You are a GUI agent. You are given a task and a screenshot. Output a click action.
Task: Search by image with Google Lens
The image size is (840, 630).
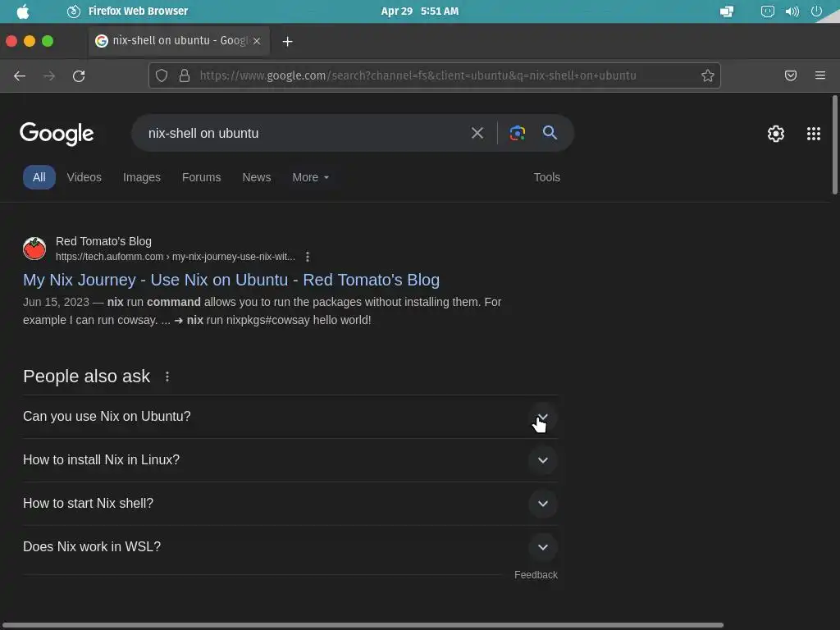pyautogui.click(x=518, y=133)
